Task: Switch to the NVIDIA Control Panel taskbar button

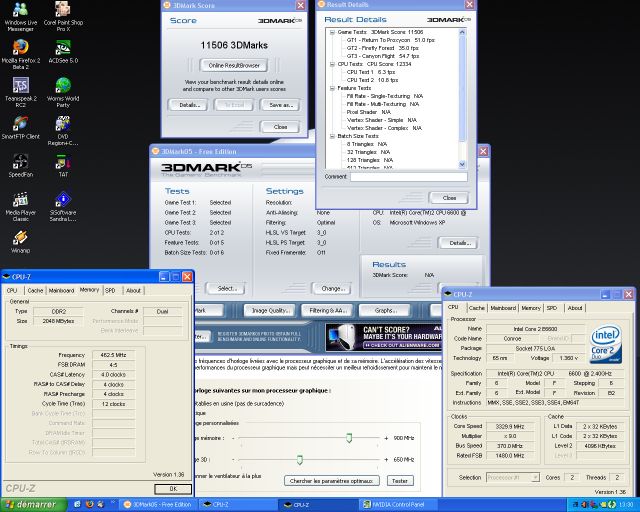Action: pos(397,505)
